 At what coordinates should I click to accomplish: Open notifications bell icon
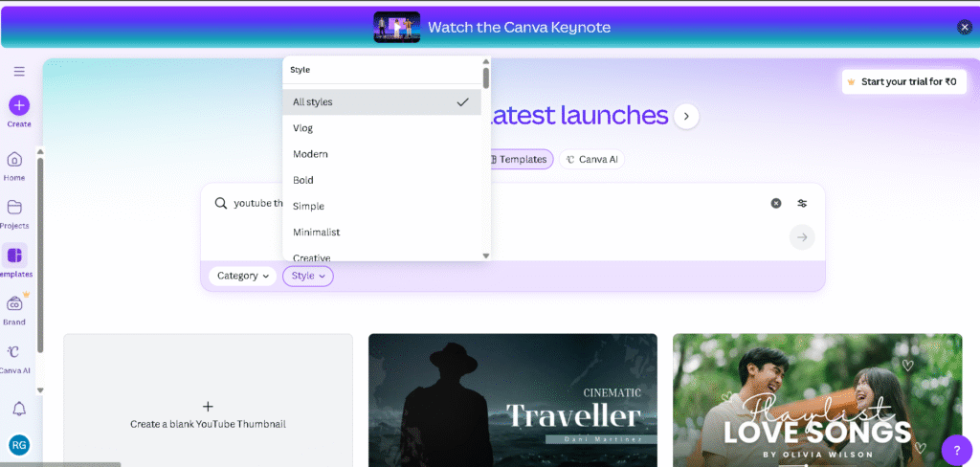(18, 409)
